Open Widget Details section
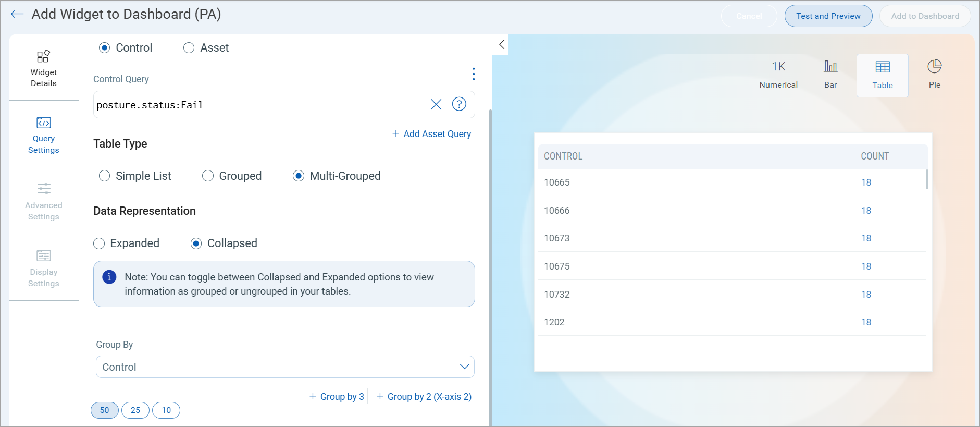The image size is (980, 427). (x=44, y=68)
